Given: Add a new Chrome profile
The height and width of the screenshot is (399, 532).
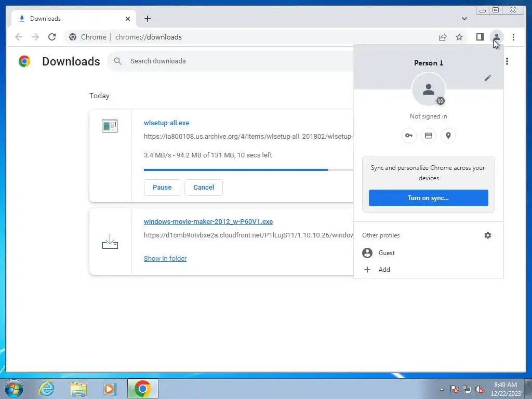Looking at the screenshot, I should point(428,270).
